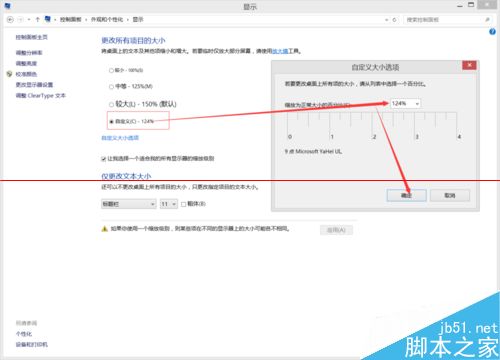Open the 设备和打印机 link
This screenshot has width=500, height=360.
[31, 344]
